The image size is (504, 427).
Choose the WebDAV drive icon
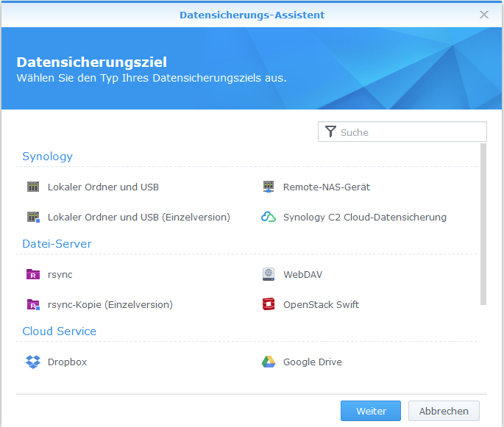tap(269, 275)
